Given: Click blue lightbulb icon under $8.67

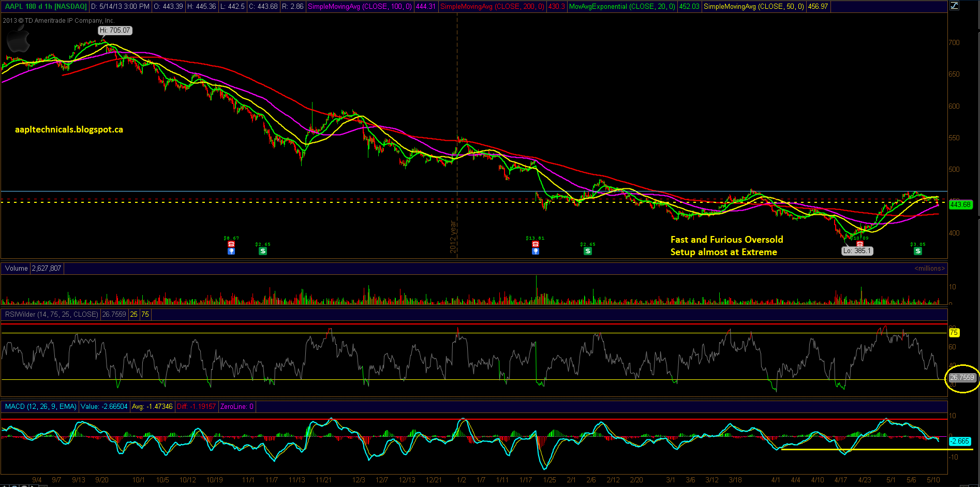Looking at the screenshot, I should pos(231,251).
